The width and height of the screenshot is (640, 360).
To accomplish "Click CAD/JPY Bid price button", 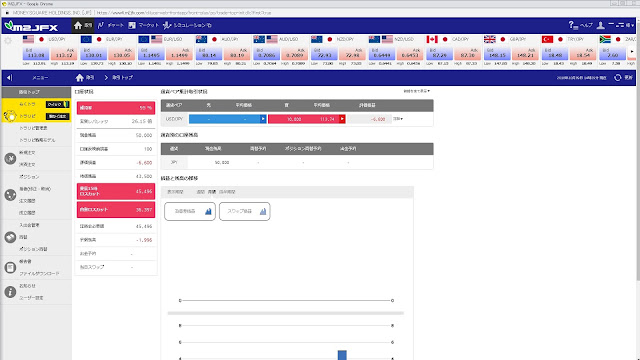I will tap(439, 53).
